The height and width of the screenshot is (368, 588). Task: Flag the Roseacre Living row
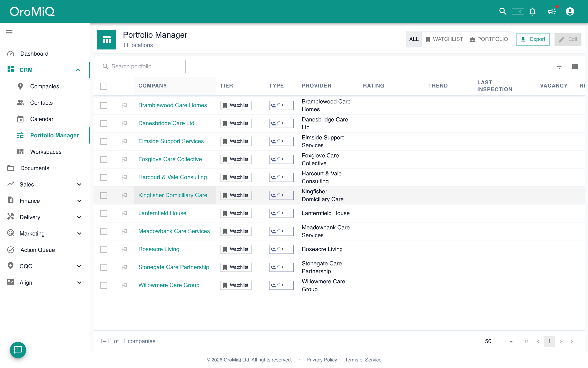(x=124, y=249)
